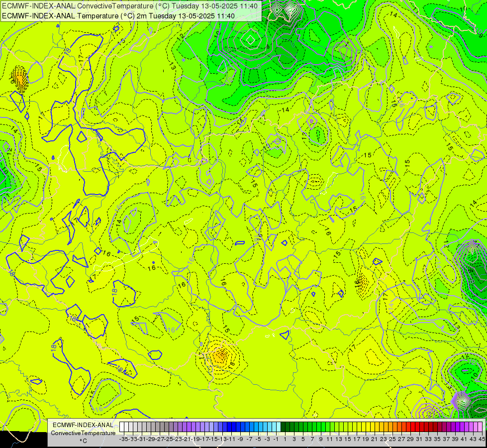This screenshot has width=487, height=448.
Task: Click the '37' value on the legend scale
Action: pos(446,439)
